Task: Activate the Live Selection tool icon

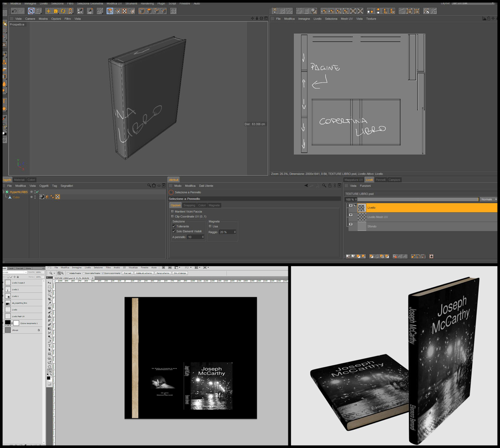Action: coord(31,11)
